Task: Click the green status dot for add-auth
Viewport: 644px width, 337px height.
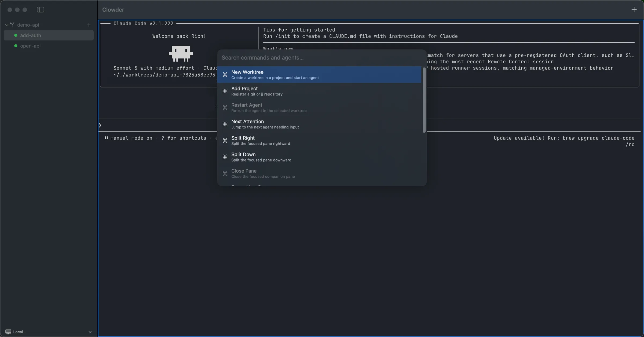Action: click(16, 35)
